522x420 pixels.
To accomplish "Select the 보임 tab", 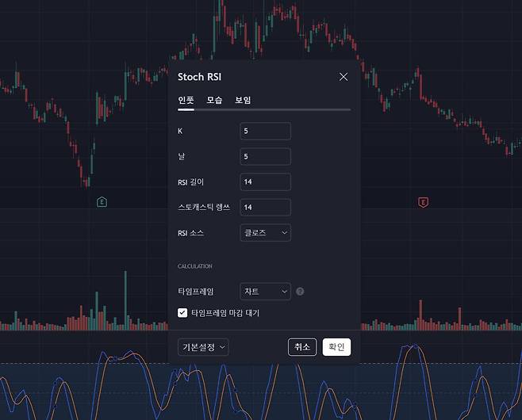I will [x=243, y=100].
